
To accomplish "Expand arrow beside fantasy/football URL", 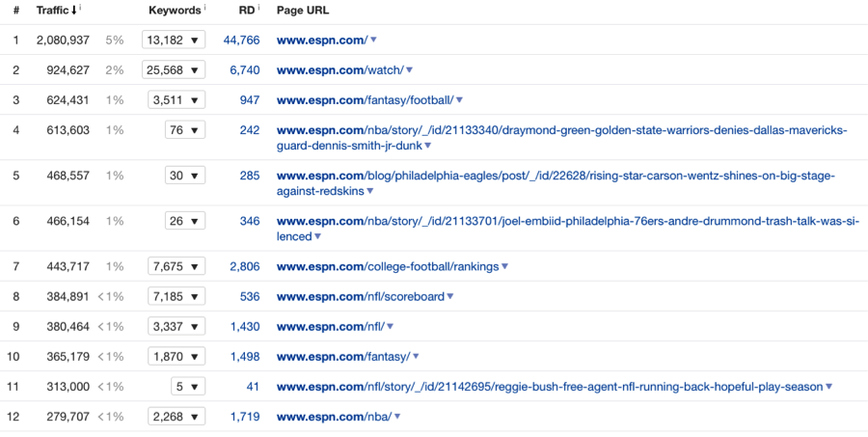I will pos(459,99).
